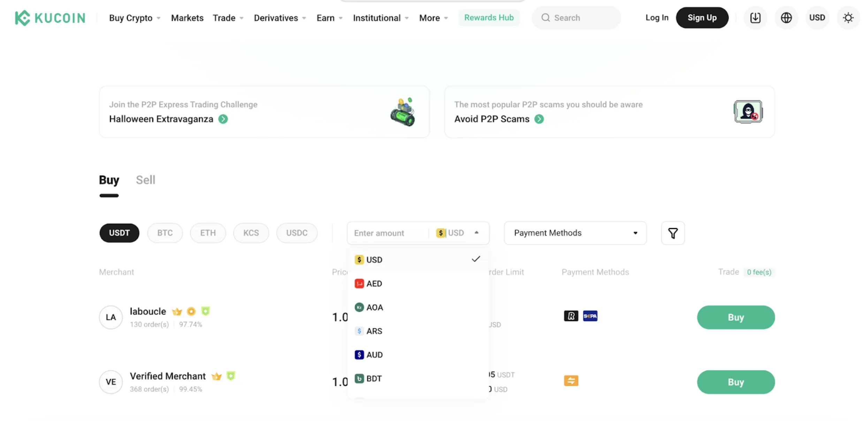Viewport: 868px width, 421px height.
Task: Expand the Earn menu
Action: [x=329, y=18]
